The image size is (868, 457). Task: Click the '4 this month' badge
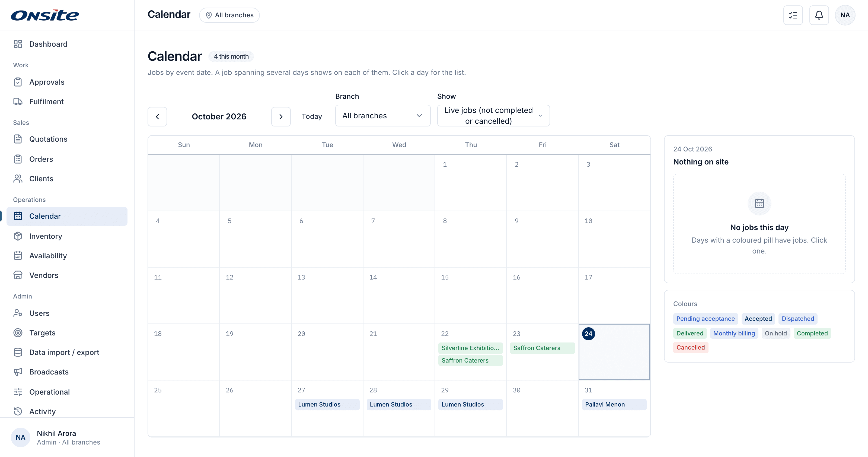tap(231, 56)
